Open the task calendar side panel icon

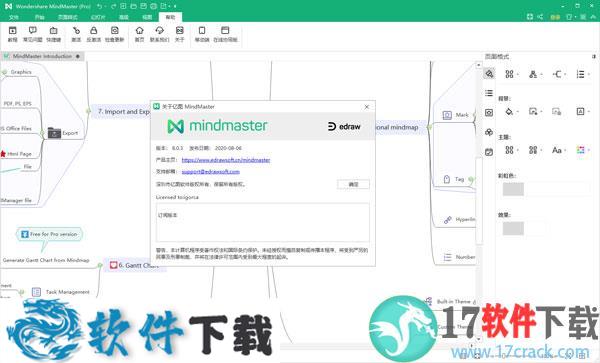pyautogui.click(x=489, y=152)
